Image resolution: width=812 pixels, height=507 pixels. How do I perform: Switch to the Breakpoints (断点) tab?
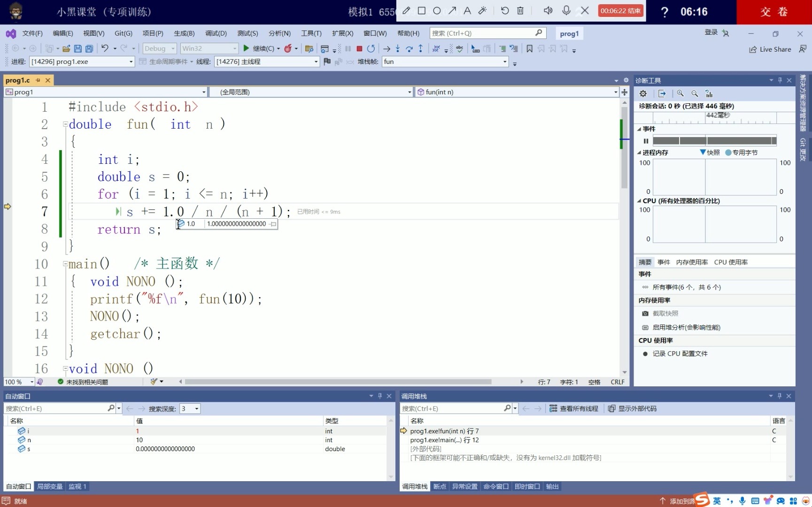pos(440,486)
